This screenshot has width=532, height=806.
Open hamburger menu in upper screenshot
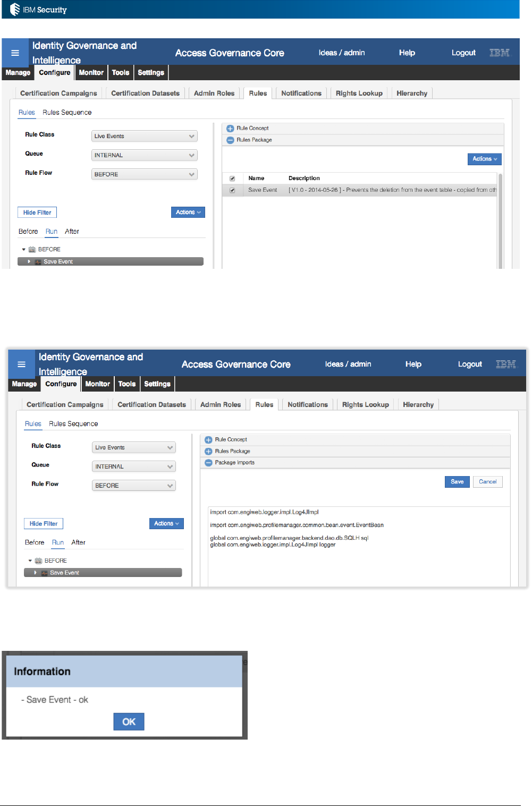(15, 53)
